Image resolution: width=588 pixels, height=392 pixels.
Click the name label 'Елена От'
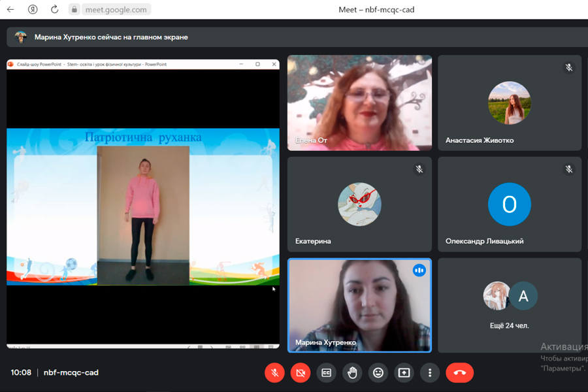pos(311,140)
